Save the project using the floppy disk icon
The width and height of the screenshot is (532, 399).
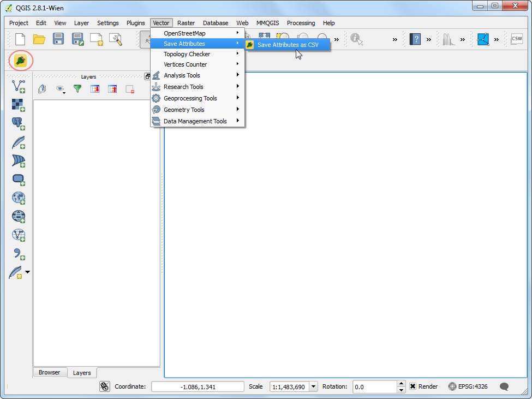(x=58, y=39)
